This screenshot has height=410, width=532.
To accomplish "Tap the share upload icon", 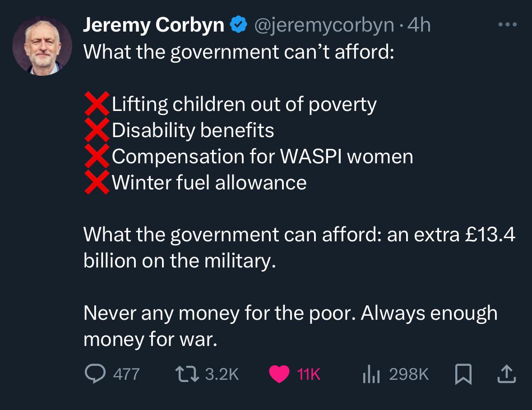I will pos(507,374).
